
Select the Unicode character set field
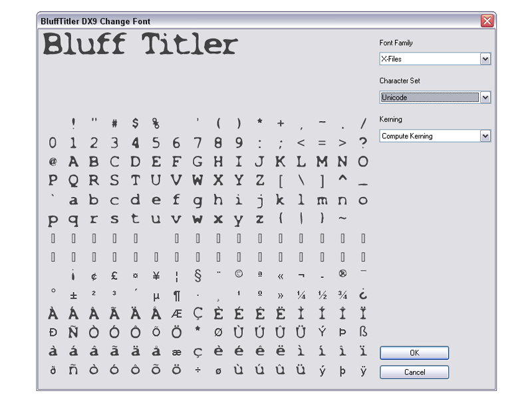pyautogui.click(x=430, y=98)
